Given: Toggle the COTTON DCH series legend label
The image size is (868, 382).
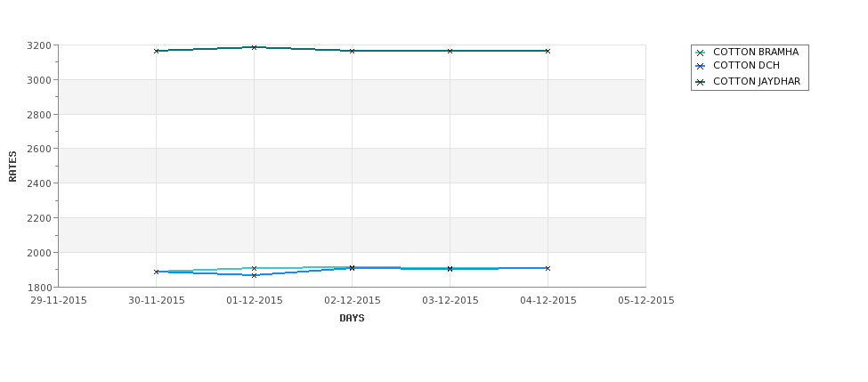Looking at the screenshot, I should [x=746, y=65].
